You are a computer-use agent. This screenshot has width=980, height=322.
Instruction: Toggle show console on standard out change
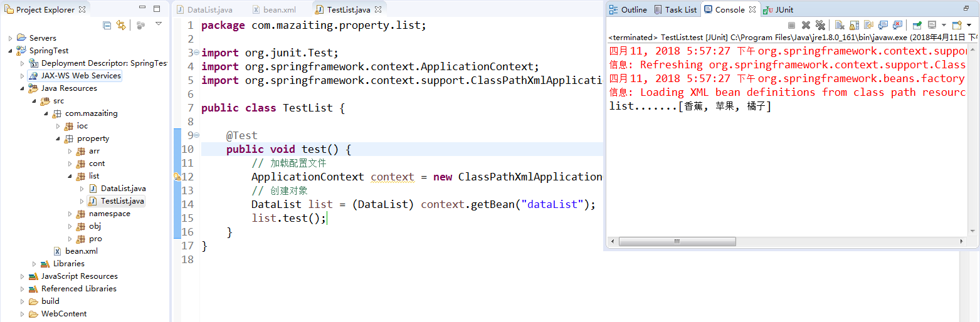coord(883,25)
